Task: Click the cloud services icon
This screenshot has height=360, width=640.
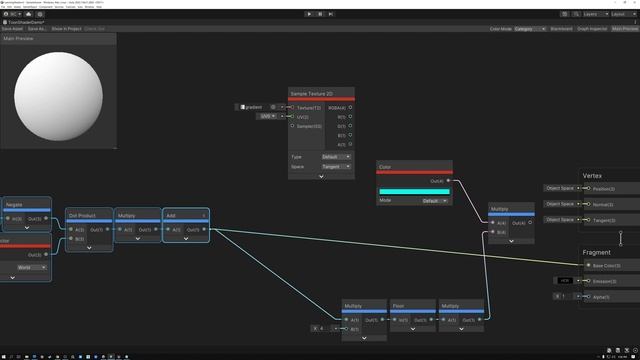Action: click(29, 14)
